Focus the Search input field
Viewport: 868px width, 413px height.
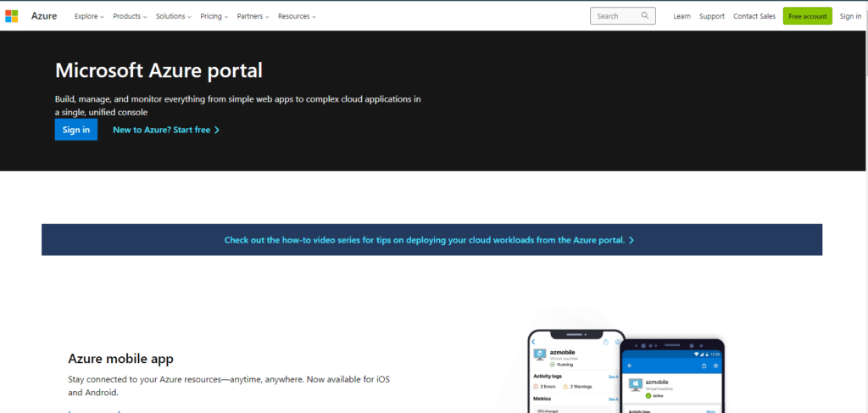(x=623, y=16)
